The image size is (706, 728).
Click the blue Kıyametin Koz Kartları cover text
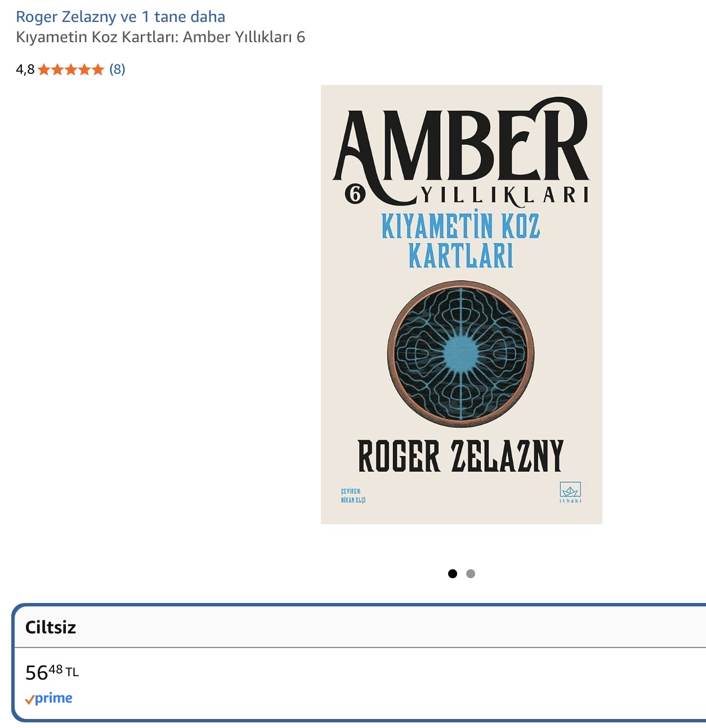tap(461, 240)
